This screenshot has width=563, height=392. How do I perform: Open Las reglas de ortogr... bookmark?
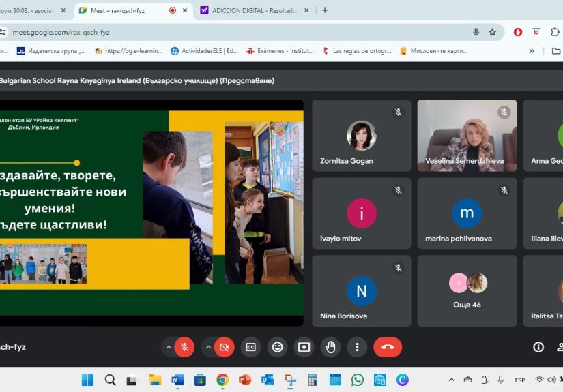pyautogui.click(x=356, y=51)
